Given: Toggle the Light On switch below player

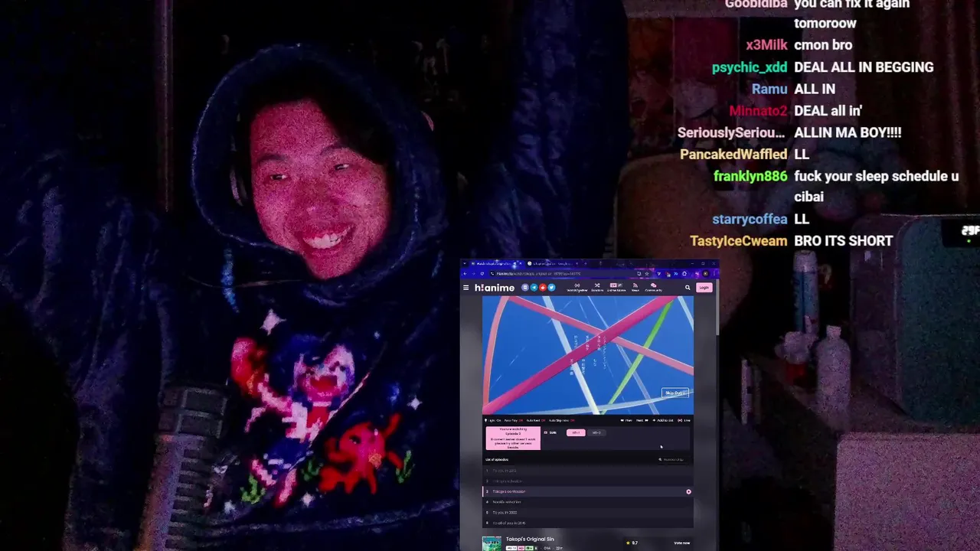Looking at the screenshot, I should (x=492, y=420).
